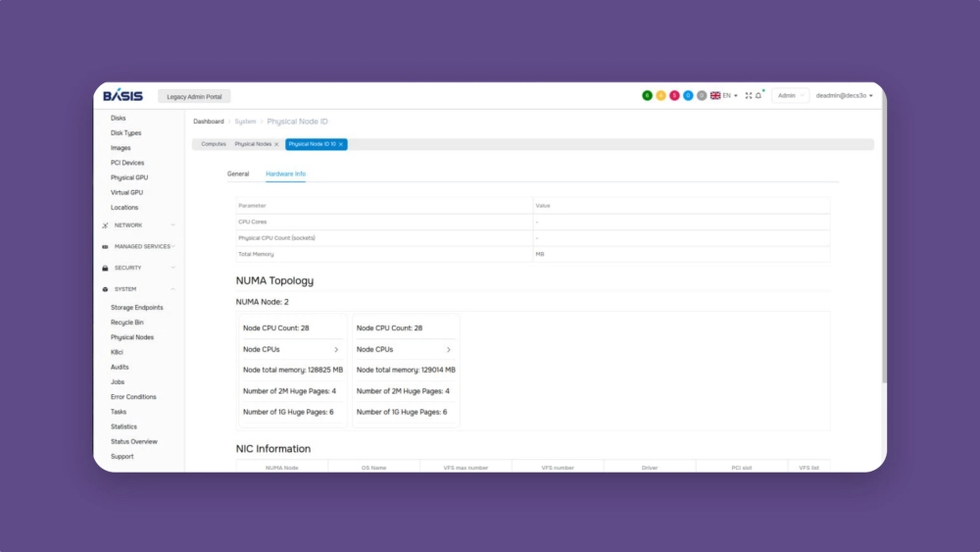Open Audits in the sidebar
The width and height of the screenshot is (980, 552).
[x=120, y=367]
